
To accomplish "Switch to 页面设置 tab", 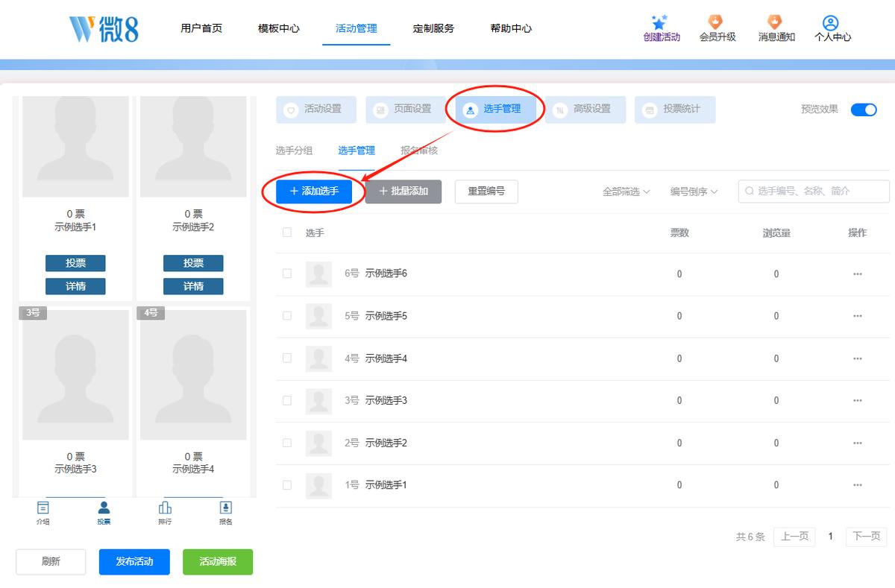I will click(x=406, y=110).
